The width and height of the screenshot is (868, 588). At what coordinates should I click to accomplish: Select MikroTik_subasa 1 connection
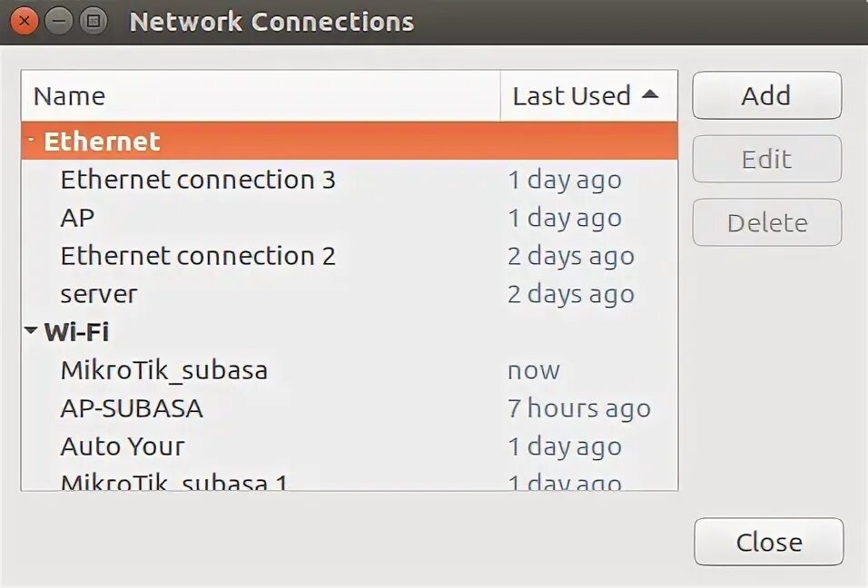pyautogui.click(x=174, y=481)
